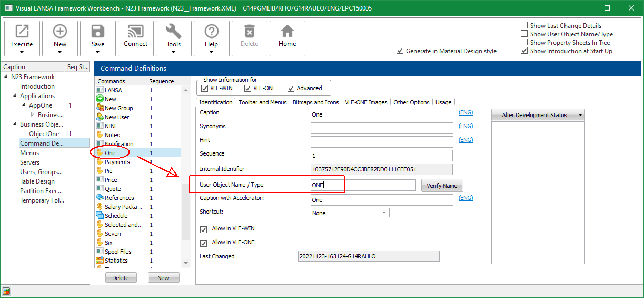Select Table Design in the tree
The height and width of the screenshot is (298, 644).
[x=37, y=181]
